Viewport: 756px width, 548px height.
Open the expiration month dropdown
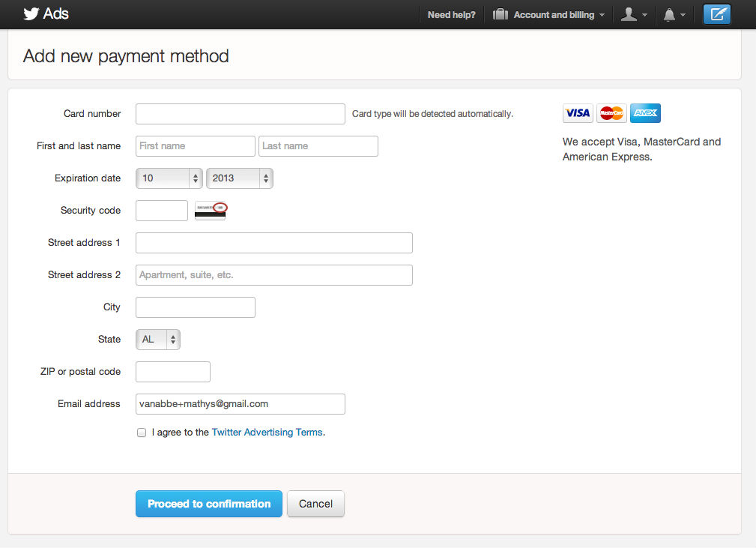[x=169, y=178]
